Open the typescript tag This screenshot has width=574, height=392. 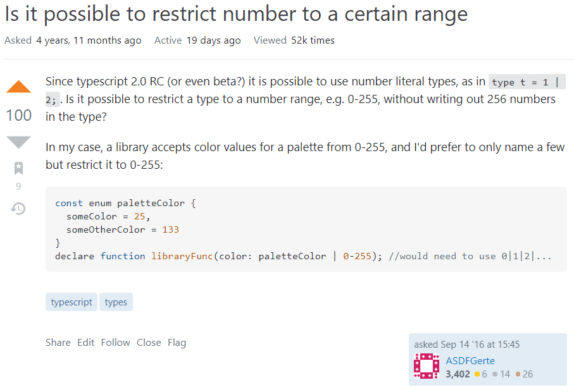point(71,302)
